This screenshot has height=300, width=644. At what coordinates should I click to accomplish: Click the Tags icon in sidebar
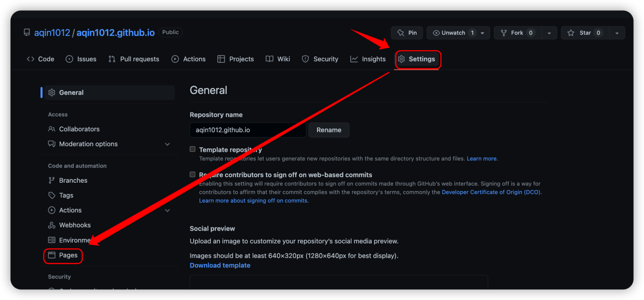[52, 195]
